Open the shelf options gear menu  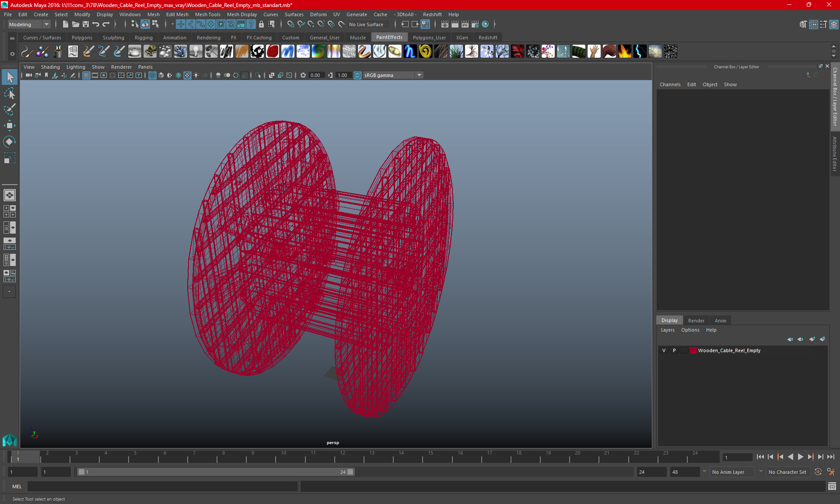(12, 54)
